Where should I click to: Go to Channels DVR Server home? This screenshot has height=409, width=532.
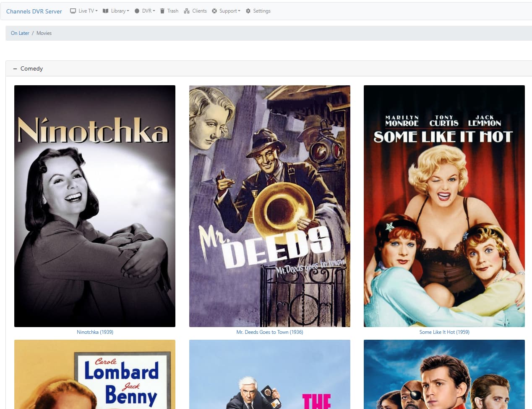tap(34, 11)
